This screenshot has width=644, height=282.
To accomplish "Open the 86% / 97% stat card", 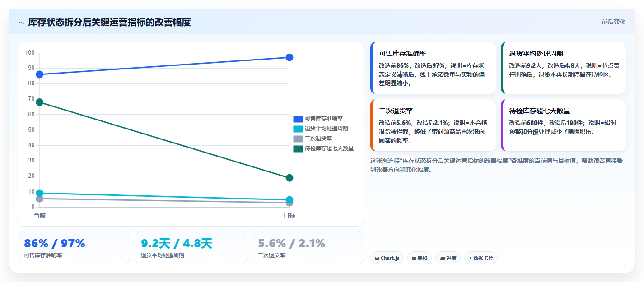I will (x=74, y=248).
